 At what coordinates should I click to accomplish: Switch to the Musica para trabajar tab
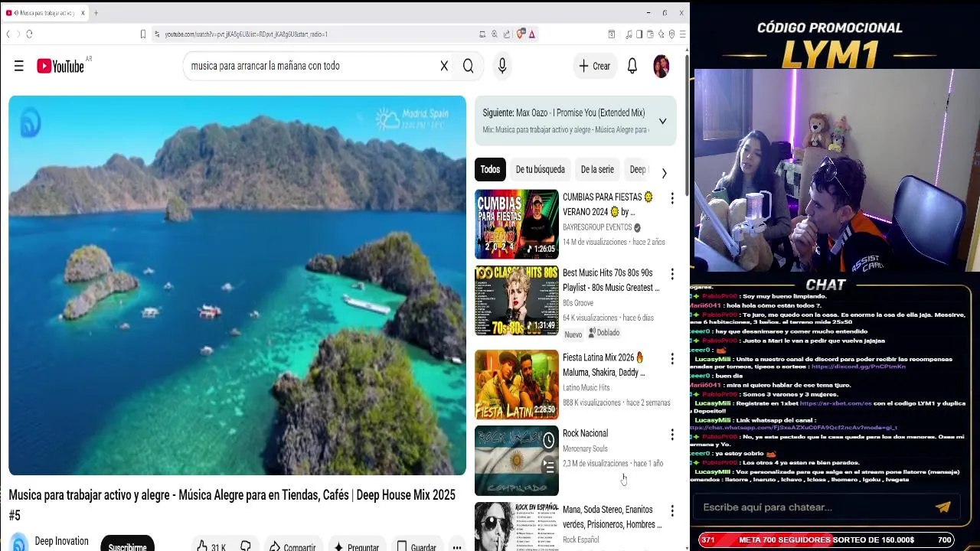pos(44,13)
